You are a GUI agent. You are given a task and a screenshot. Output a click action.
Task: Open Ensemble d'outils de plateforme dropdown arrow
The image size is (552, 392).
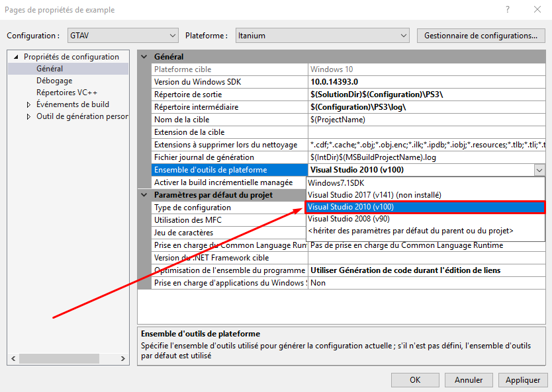pyautogui.click(x=539, y=170)
